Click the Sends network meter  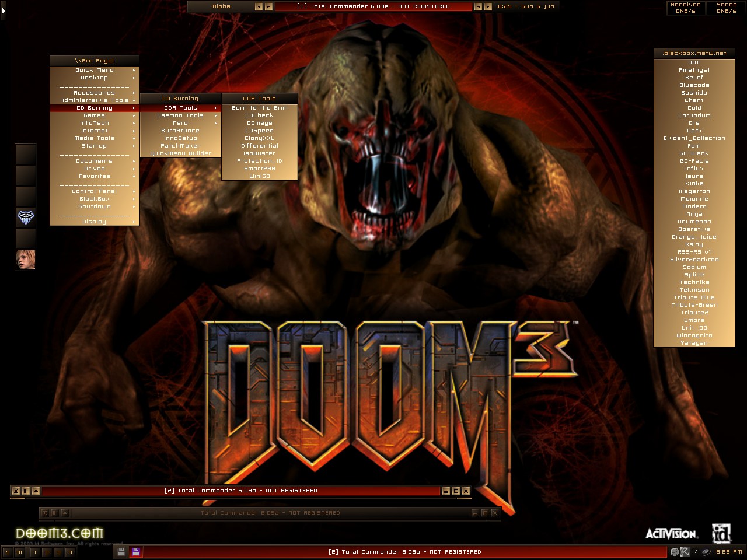(727, 8)
